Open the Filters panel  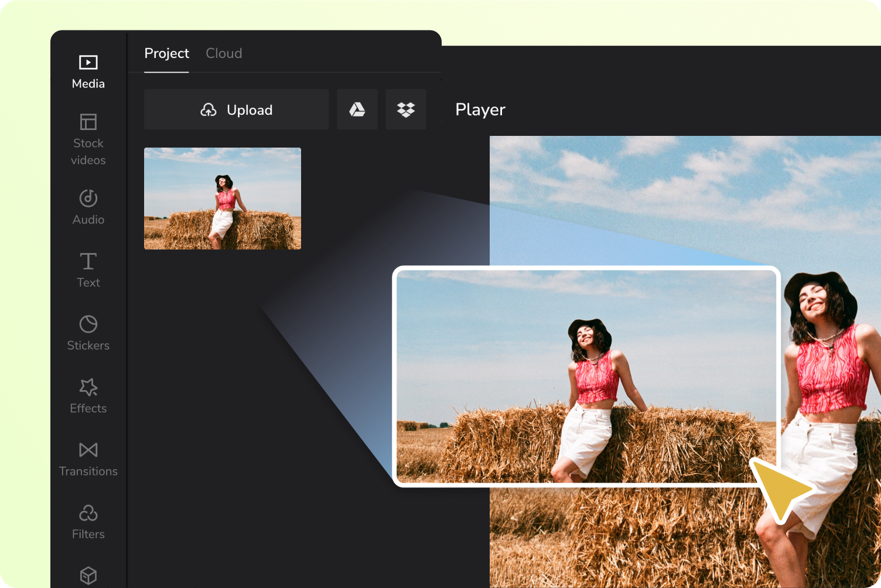point(88,522)
